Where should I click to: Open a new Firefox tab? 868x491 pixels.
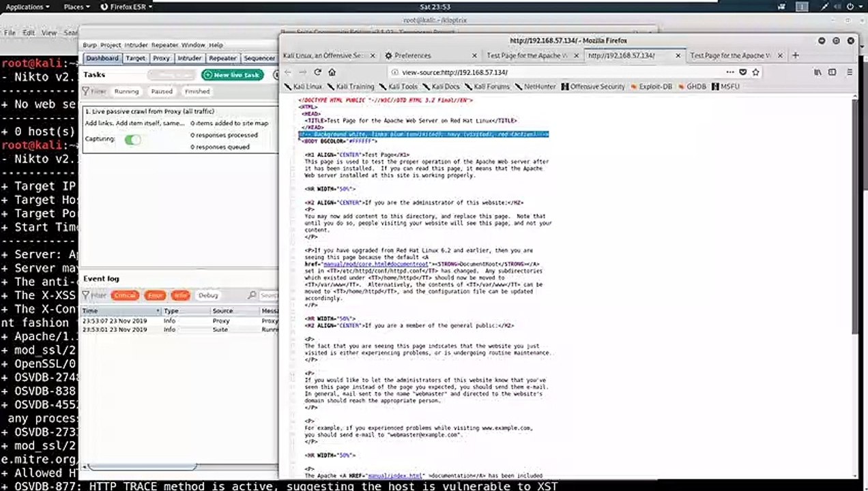click(795, 55)
